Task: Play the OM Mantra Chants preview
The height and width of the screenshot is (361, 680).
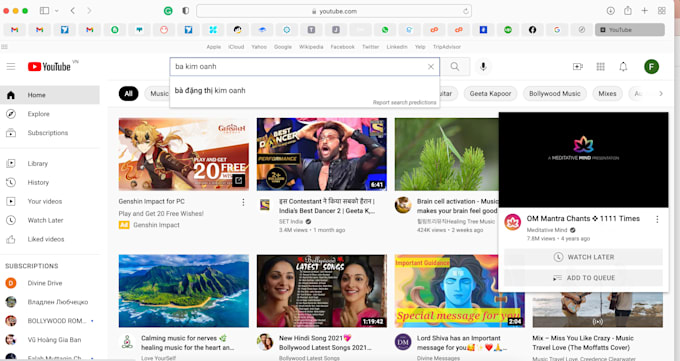Action: [583, 160]
